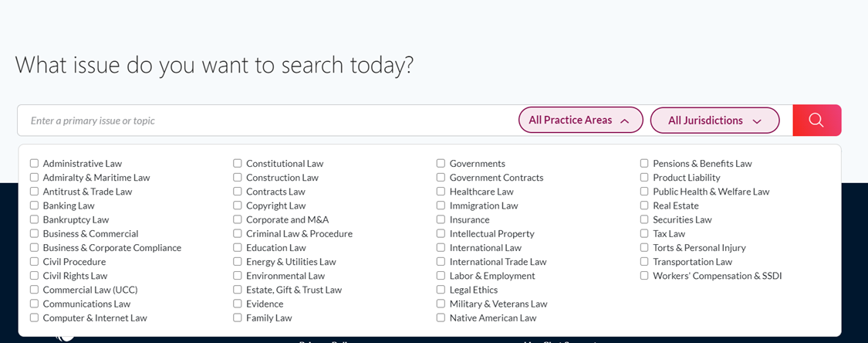
Task: Open the All Jurisdictions dropdown
Action: click(x=714, y=121)
